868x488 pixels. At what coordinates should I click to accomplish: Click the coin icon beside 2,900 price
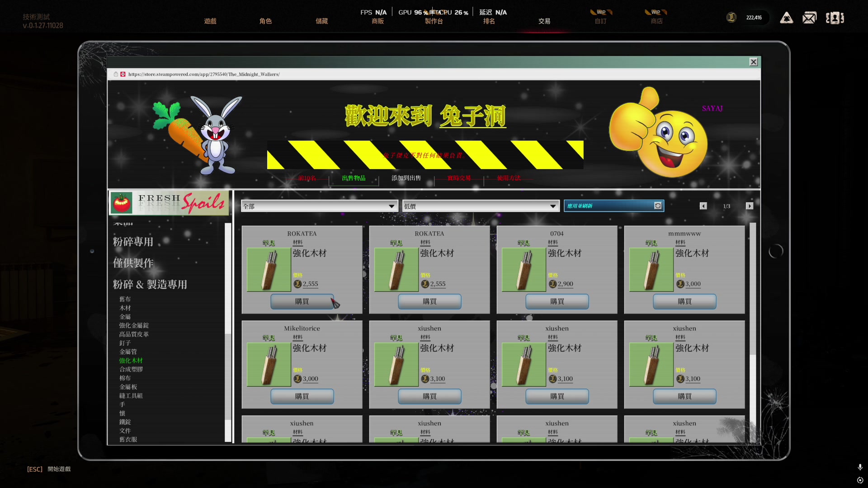point(552,284)
